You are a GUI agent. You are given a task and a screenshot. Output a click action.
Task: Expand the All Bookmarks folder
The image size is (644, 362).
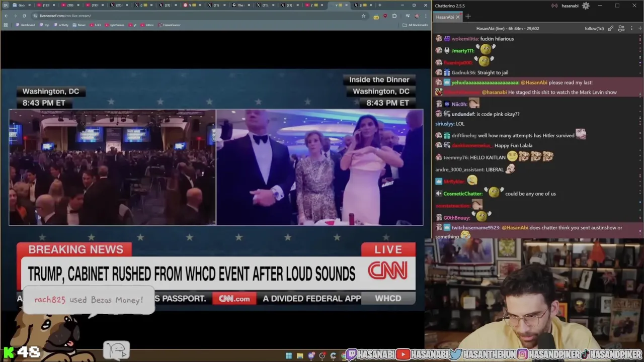pyautogui.click(x=416, y=25)
